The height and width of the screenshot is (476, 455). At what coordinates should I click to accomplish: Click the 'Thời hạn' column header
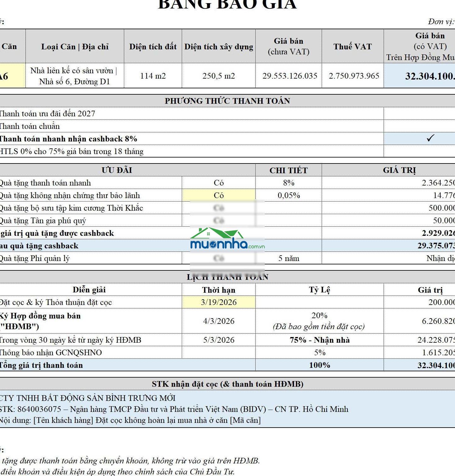(219, 290)
